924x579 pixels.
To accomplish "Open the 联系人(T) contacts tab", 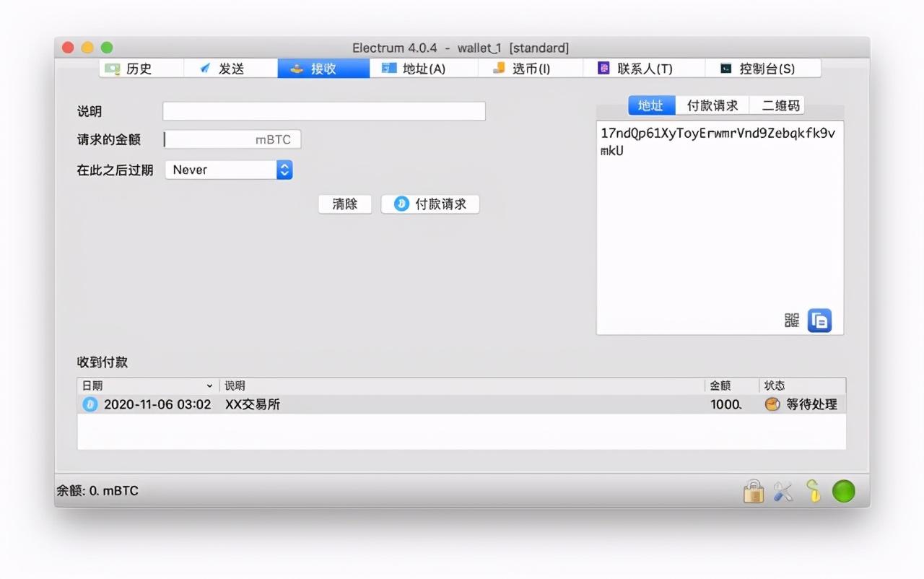I will [643, 69].
